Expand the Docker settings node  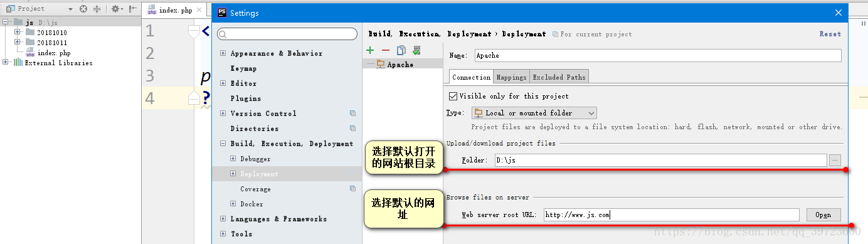(x=233, y=204)
